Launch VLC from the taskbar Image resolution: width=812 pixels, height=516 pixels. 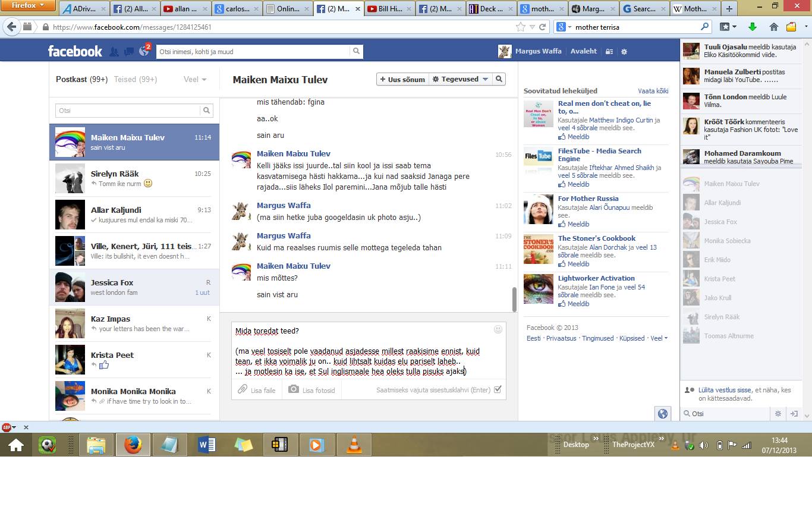pos(354,445)
